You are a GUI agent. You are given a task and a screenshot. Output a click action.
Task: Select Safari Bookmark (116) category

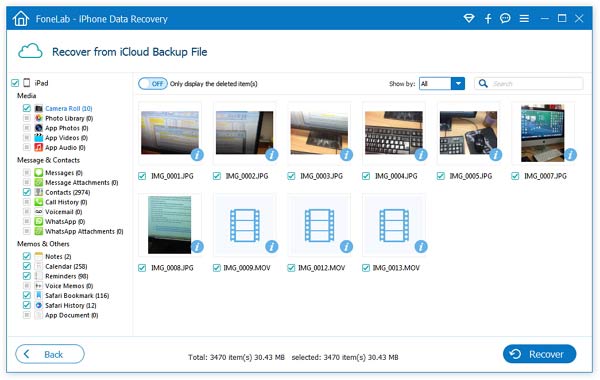coord(77,295)
